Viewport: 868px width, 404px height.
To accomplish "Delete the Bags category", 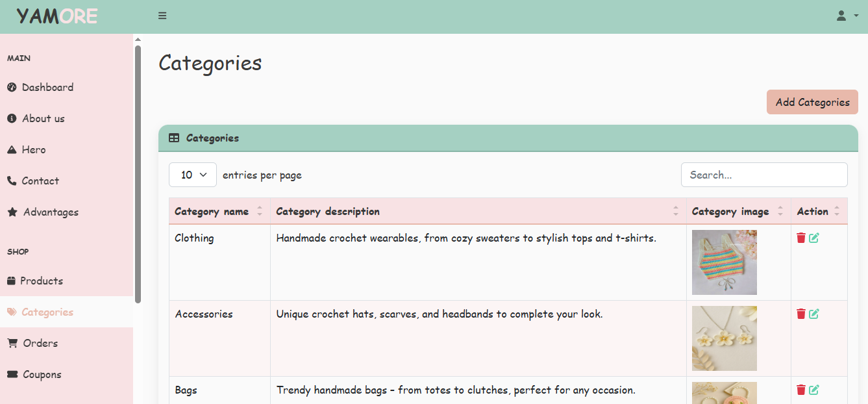I will point(801,390).
